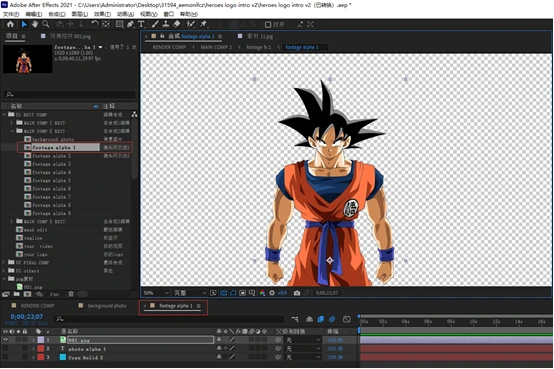Collapse the 01 EDIT COMP folder
This screenshot has height=369, width=554.
point(4,115)
